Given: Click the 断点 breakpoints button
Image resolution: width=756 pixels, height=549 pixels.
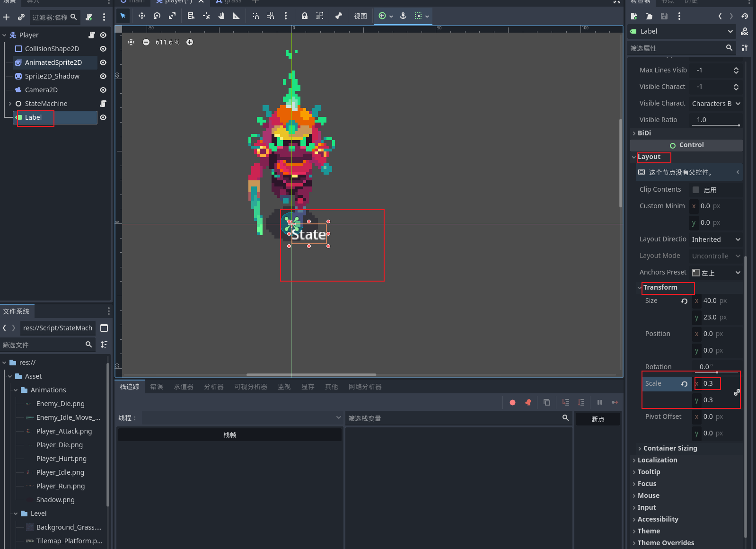Looking at the screenshot, I should (x=598, y=419).
